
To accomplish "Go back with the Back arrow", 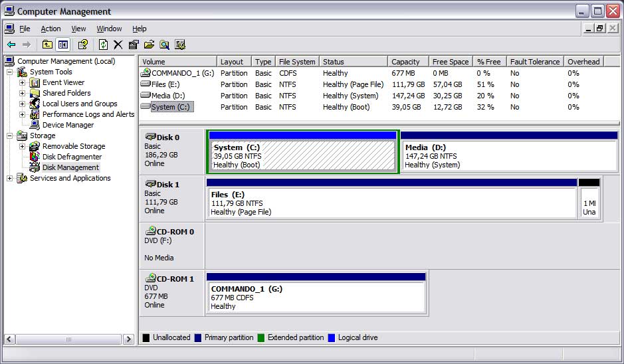I will [11, 45].
